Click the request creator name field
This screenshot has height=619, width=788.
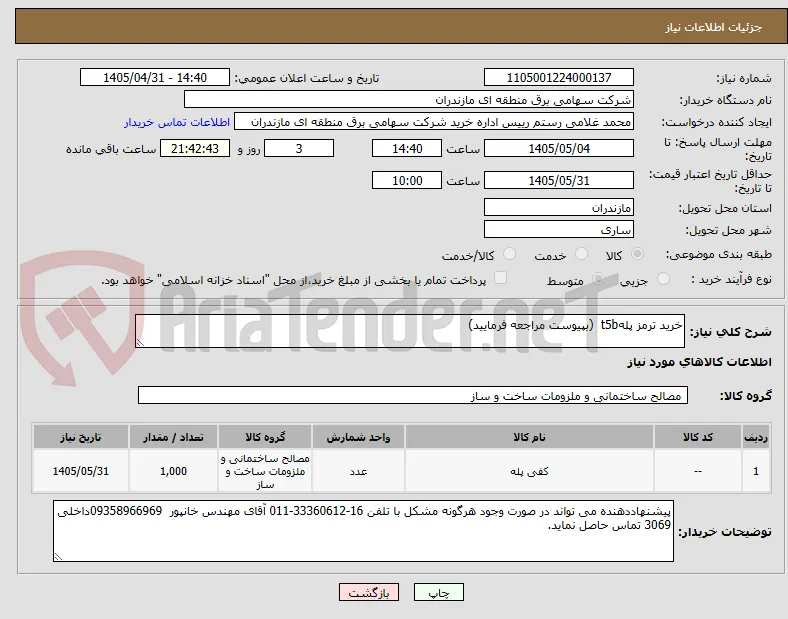(434, 122)
